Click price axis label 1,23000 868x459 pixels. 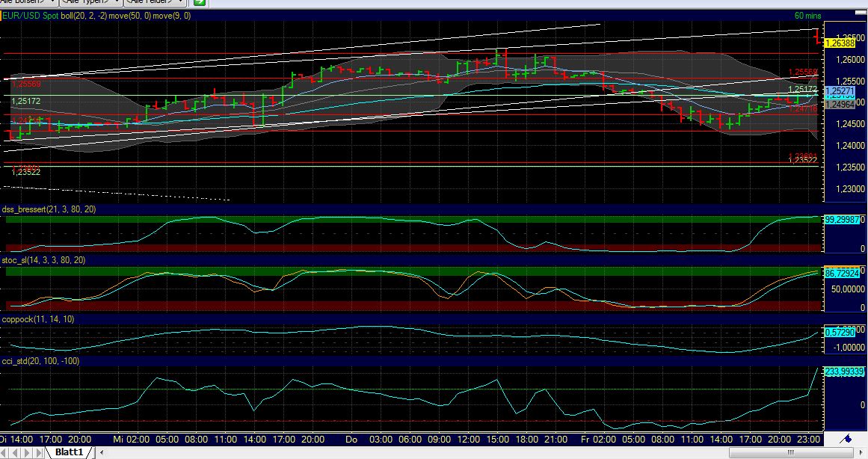pyautogui.click(x=851, y=189)
